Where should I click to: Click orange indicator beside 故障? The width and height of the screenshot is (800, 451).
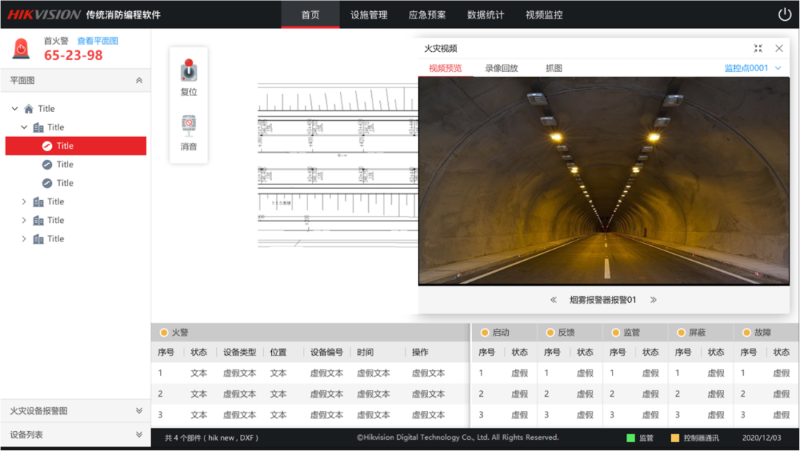point(746,332)
